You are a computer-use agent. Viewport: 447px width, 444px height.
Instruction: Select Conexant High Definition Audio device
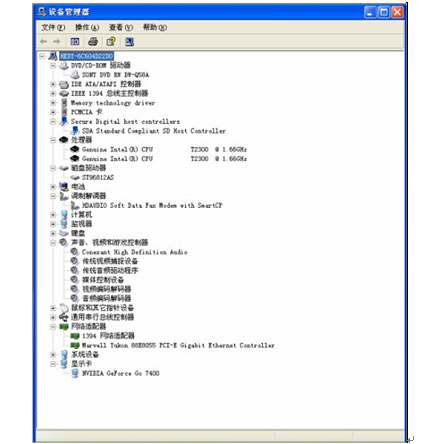pyautogui.click(x=135, y=252)
